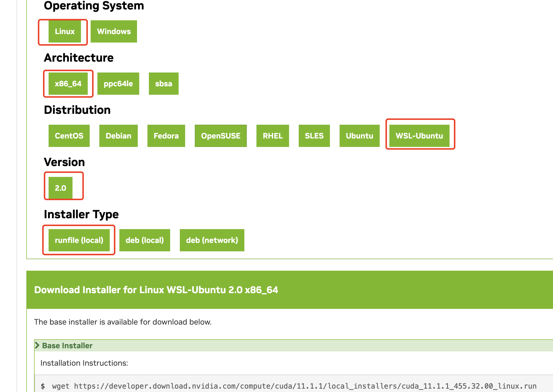The image size is (553, 392).
Task: Choose the sbsa architecture
Action: tap(164, 84)
